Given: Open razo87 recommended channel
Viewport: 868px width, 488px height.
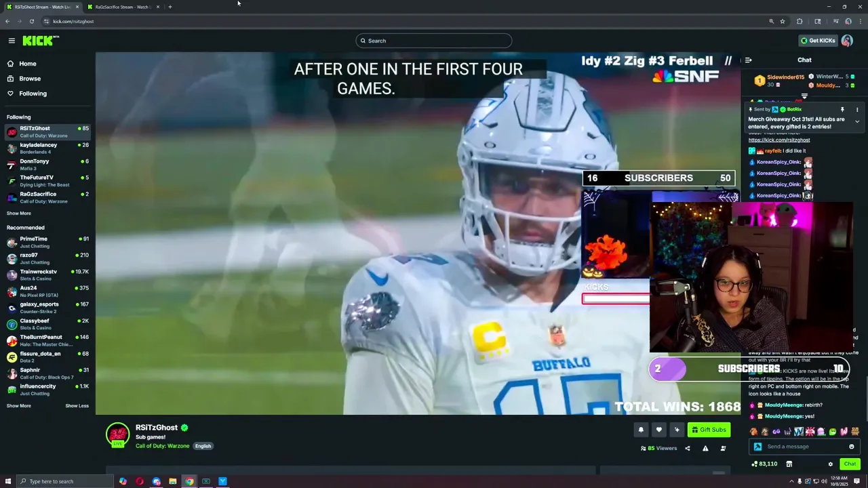Looking at the screenshot, I should pos(47,258).
